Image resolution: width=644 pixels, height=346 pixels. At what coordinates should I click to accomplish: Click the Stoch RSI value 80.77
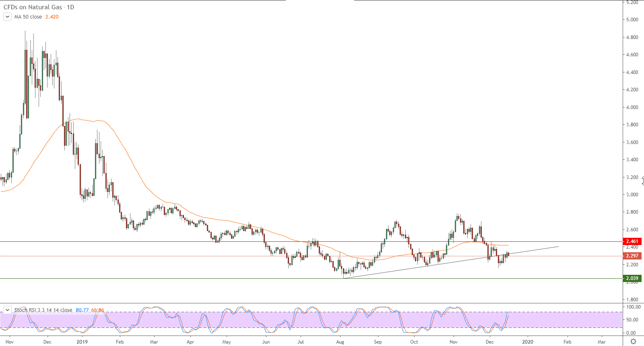[82, 310]
